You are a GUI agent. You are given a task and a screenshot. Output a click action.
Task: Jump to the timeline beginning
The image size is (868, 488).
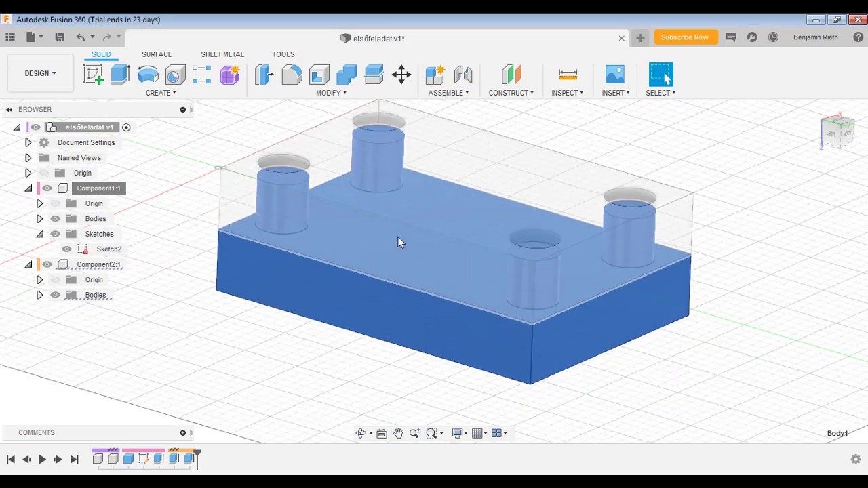11,459
